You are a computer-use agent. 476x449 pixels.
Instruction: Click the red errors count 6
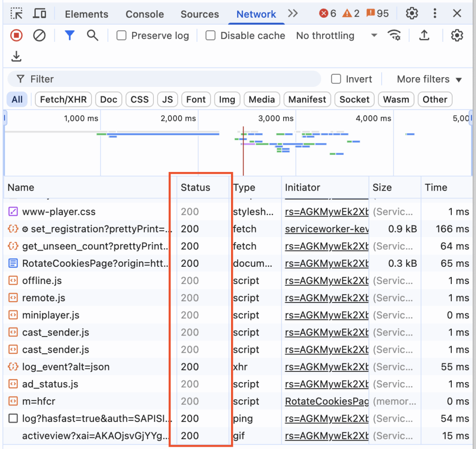[328, 13]
